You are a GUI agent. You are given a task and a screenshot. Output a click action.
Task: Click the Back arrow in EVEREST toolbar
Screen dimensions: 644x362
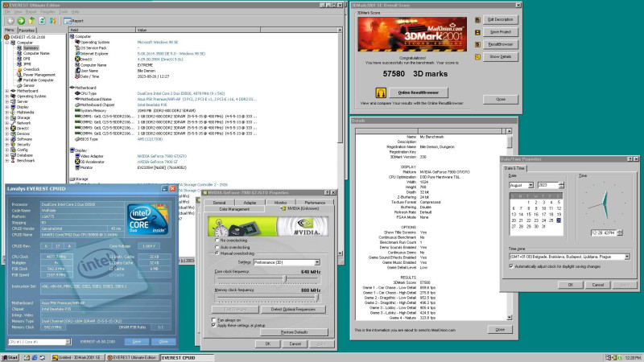point(10,21)
